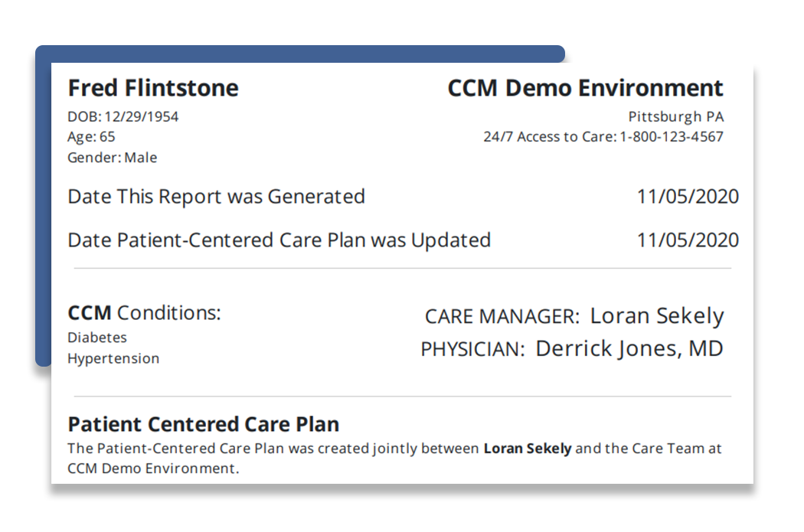Click the CCM Conditions heading
Screen dimensions: 804x532
[144, 312]
